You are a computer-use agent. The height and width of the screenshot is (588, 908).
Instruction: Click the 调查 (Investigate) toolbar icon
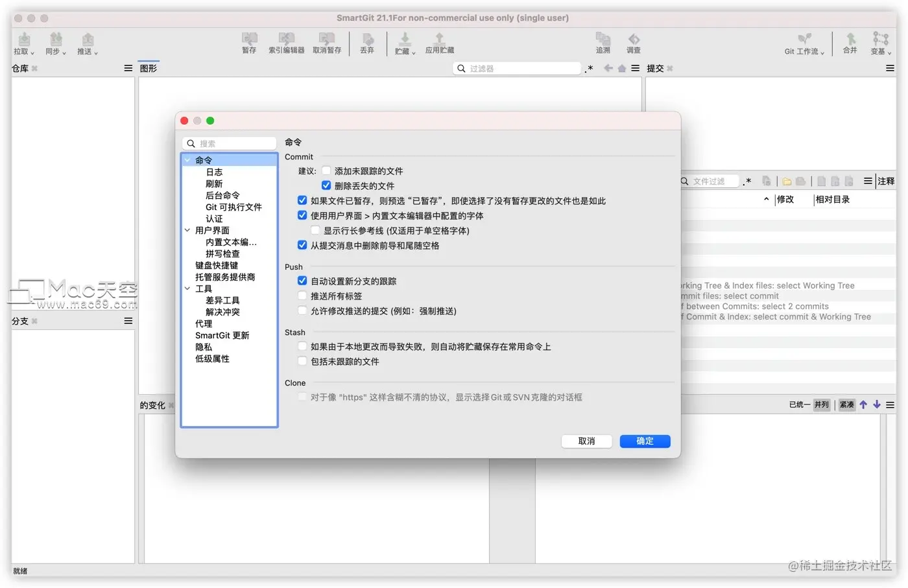point(634,39)
